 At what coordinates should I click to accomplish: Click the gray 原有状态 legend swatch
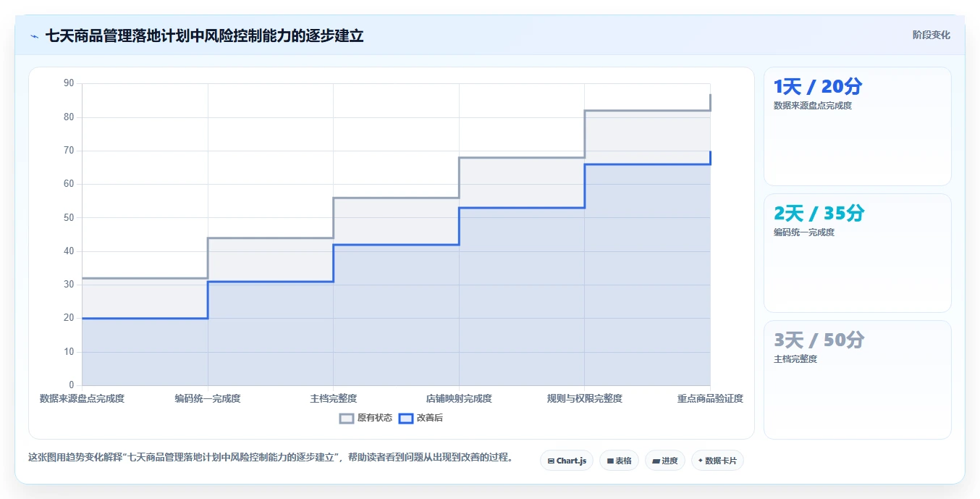[347, 418]
